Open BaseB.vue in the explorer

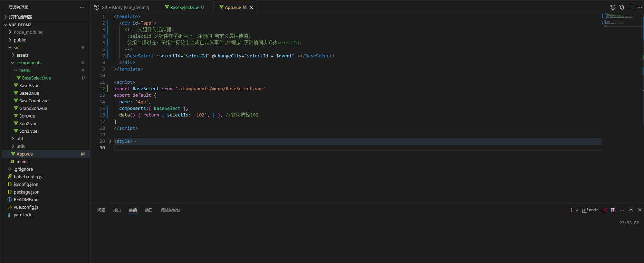(x=46, y=93)
